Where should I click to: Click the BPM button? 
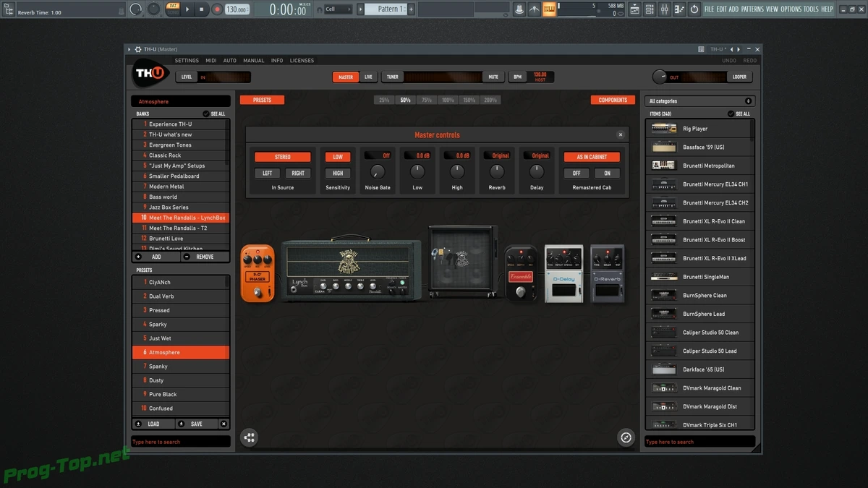[518, 77]
